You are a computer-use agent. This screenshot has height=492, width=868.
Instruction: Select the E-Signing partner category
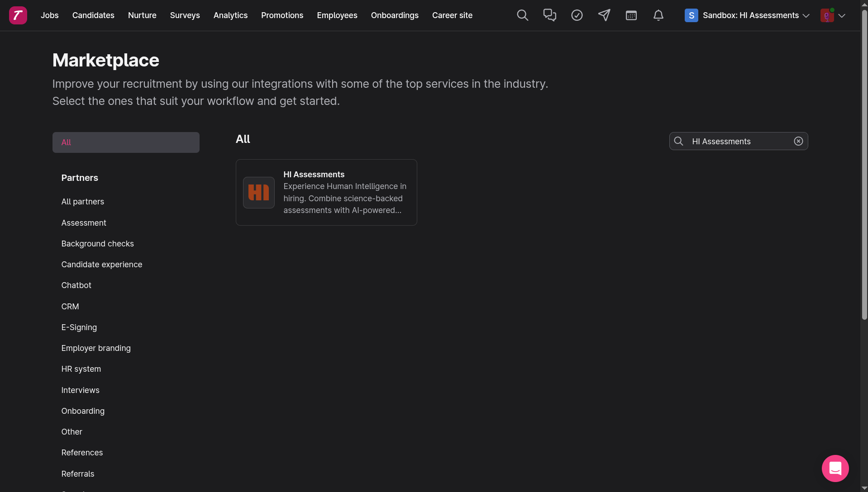coord(79,327)
